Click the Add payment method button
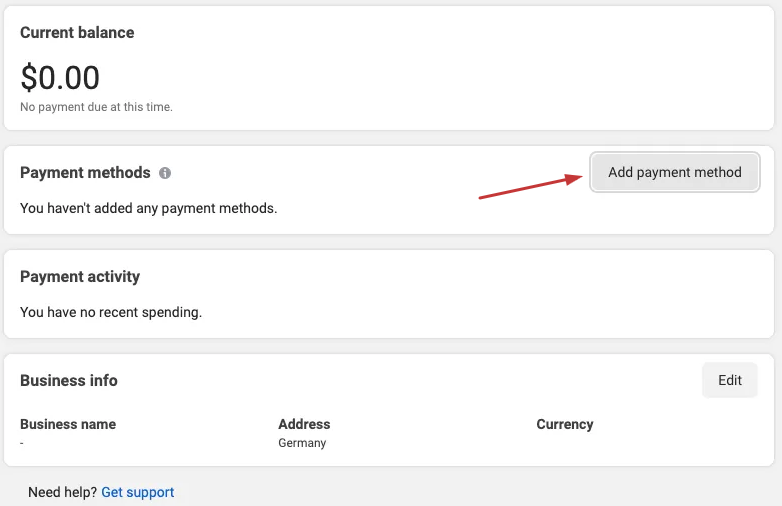This screenshot has height=506, width=782. 675,172
